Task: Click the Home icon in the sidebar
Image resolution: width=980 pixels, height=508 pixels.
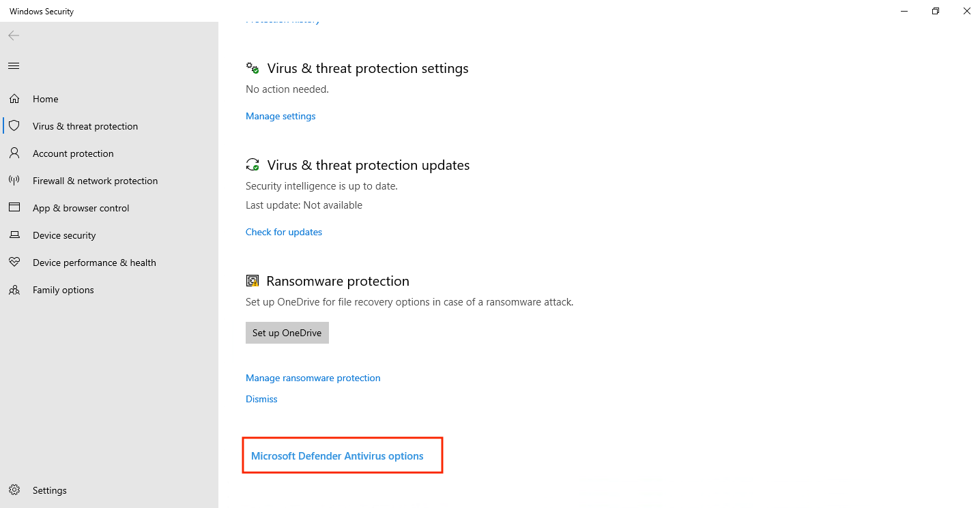Action: click(x=14, y=98)
